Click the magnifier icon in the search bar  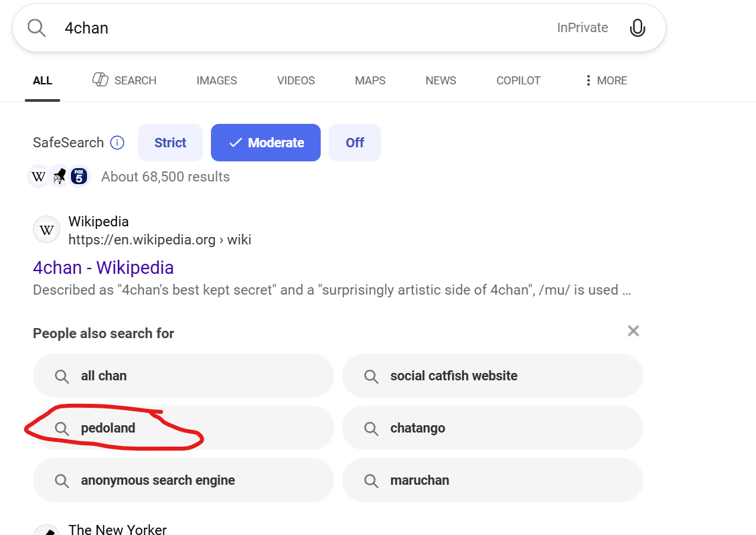36,28
